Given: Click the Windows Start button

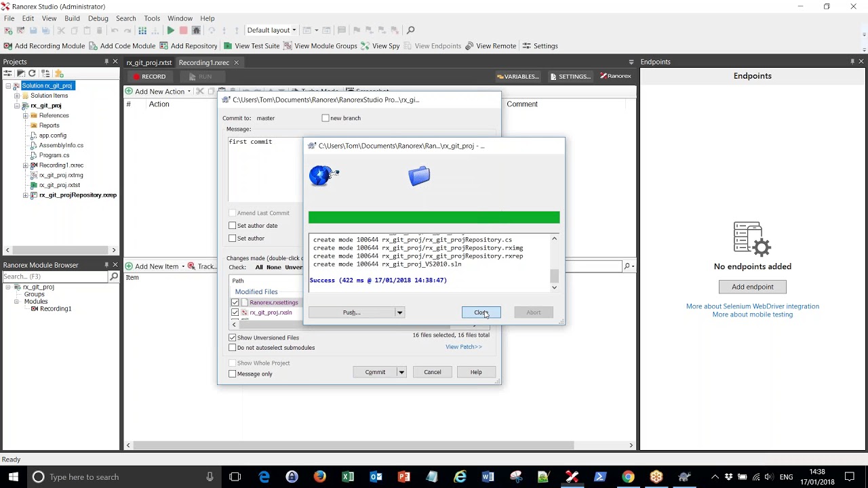Looking at the screenshot, I should click(x=14, y=477).
